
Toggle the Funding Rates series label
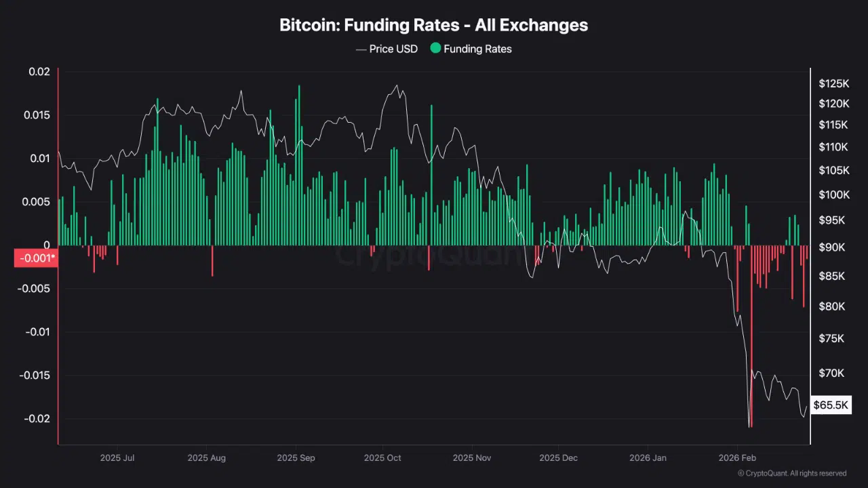[477, 49]
